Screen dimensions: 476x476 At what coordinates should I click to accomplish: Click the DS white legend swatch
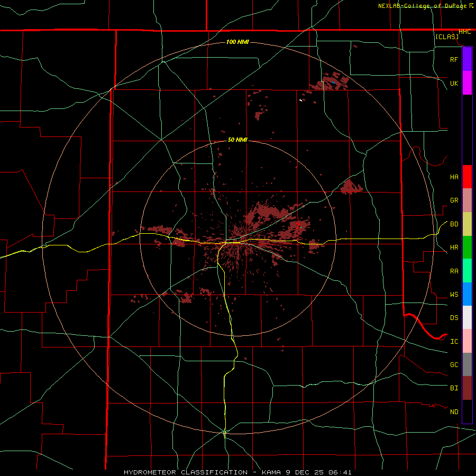point(467,317)
